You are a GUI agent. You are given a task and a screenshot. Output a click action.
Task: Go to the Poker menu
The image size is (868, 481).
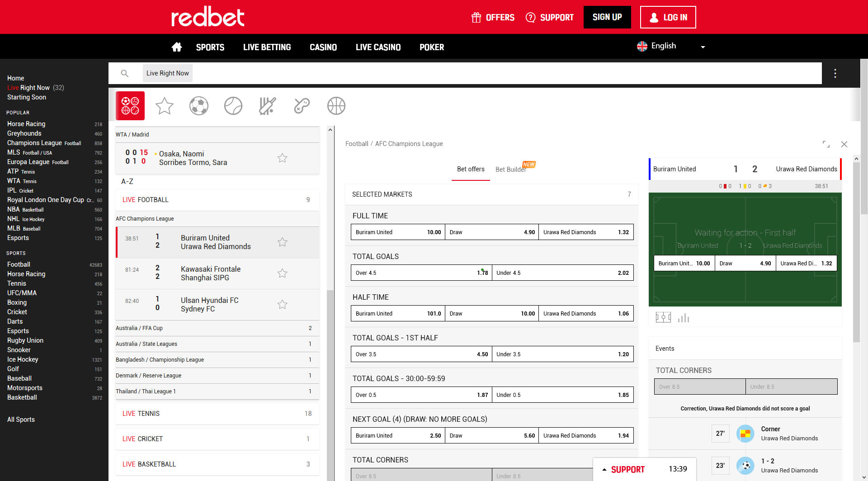432,47
